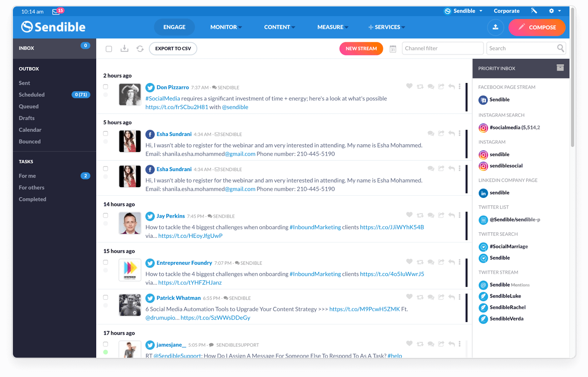
Task: Open sendible LinkedIn company page icon
Action: (483, 193)
